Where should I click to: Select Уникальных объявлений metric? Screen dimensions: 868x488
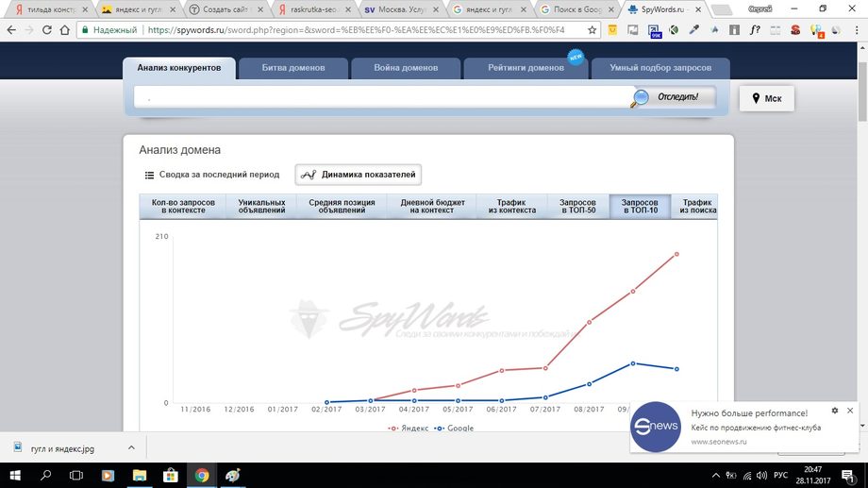click(x=262, y=206)
